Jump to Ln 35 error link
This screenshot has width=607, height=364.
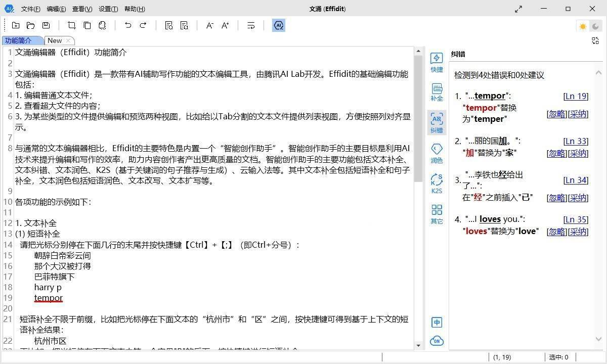(576, 219)
